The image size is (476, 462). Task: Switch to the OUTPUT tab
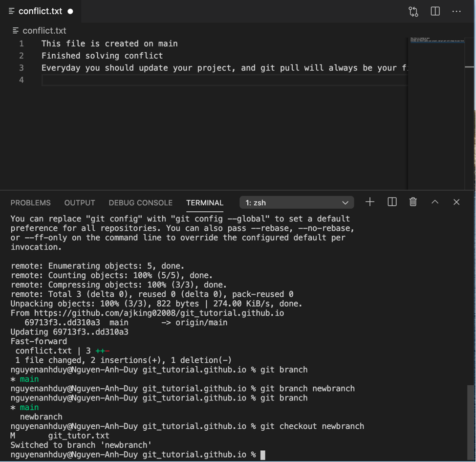(80, 202)
